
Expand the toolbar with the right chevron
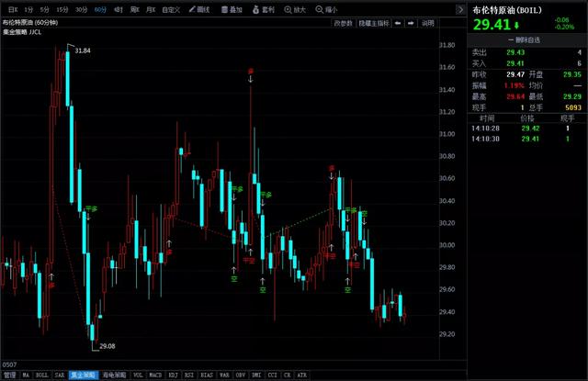[460, 10]
